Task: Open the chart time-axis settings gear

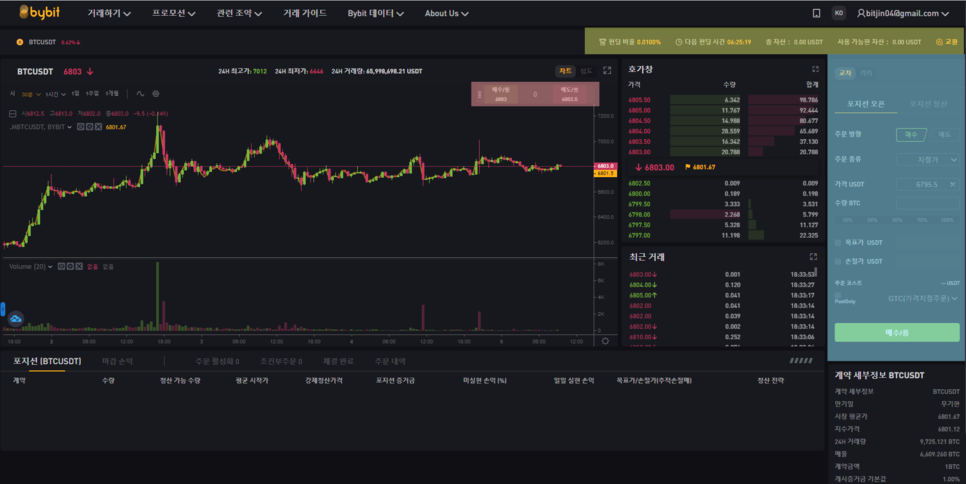Action: pyautogui.click(x=606, y=341)
